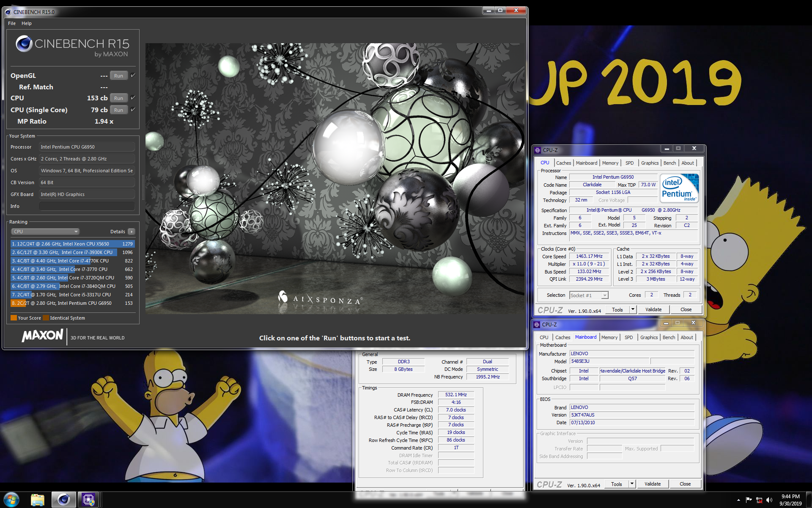Run the CPU (Single Core) benchmark
This screenshot has height=508, width=812.
click(118, 110)
